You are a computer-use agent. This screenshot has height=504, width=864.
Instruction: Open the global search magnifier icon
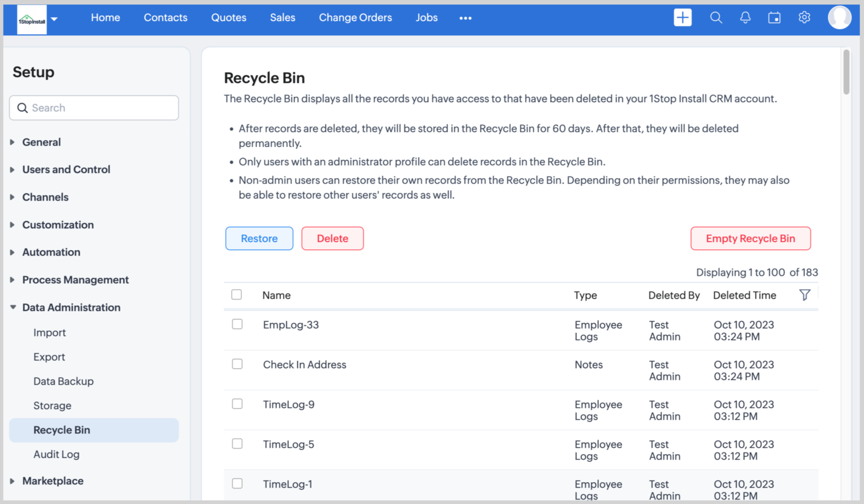(x=716, y=18)
